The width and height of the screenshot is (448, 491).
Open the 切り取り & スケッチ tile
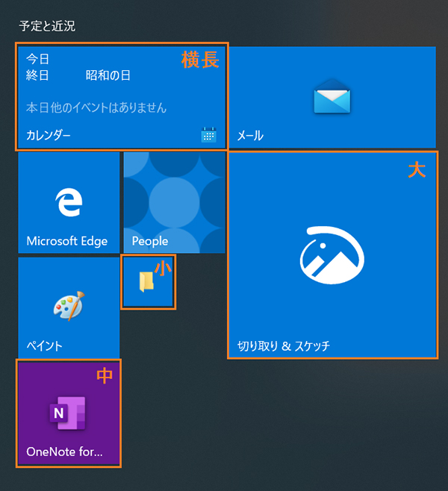pyautogui.click(x=332, y=255)
